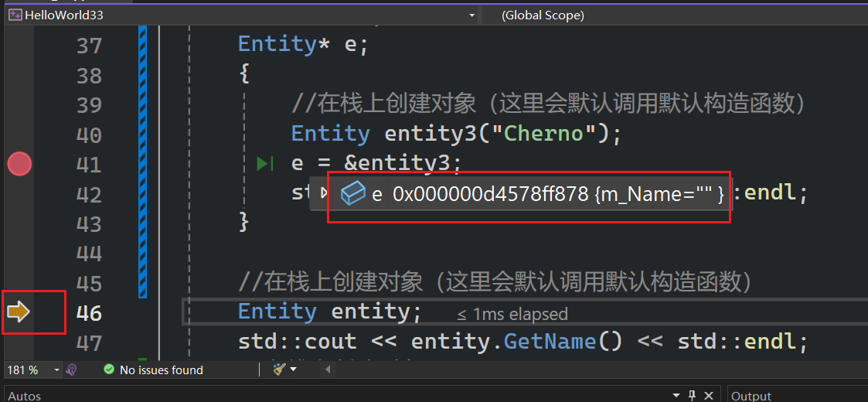Toggle auto-hide pin on the Autos panel
Image resolution: width=868 pixels, height=402 pixels.
point(693,395)
